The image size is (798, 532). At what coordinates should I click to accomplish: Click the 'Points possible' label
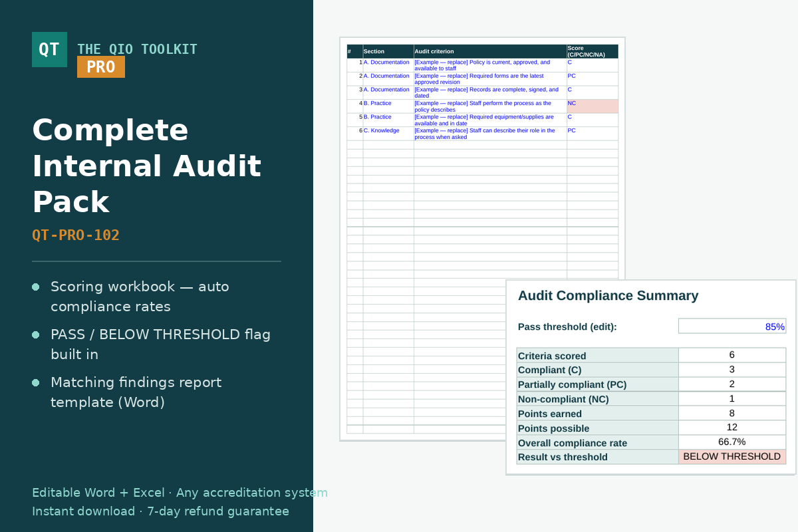coord(597,428)
